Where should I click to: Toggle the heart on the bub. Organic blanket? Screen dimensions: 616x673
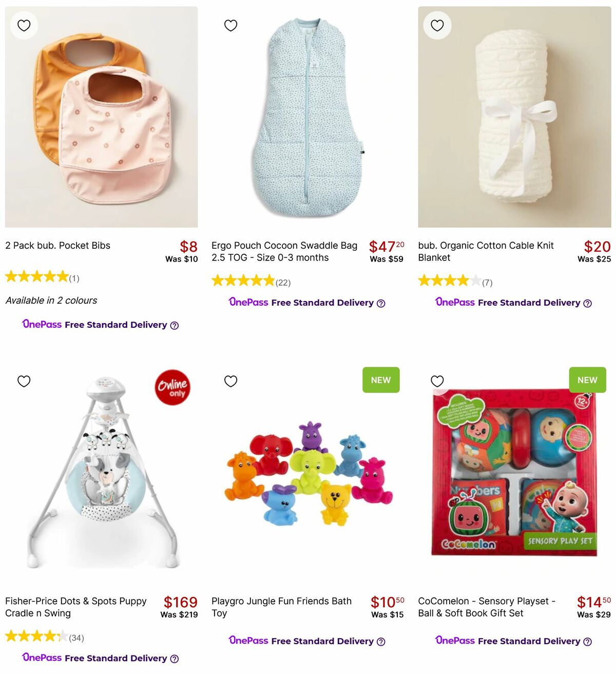click(x=437, y=25)
